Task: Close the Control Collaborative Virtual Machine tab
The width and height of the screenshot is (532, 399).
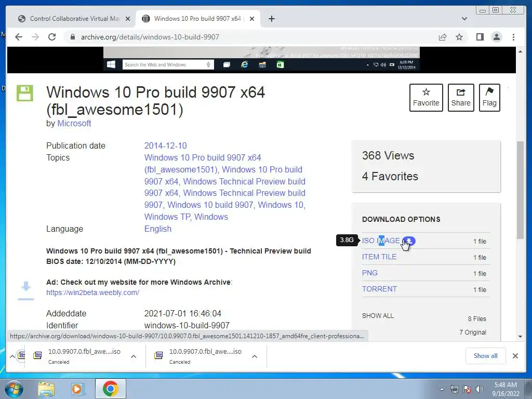Action: coord(128,19)
